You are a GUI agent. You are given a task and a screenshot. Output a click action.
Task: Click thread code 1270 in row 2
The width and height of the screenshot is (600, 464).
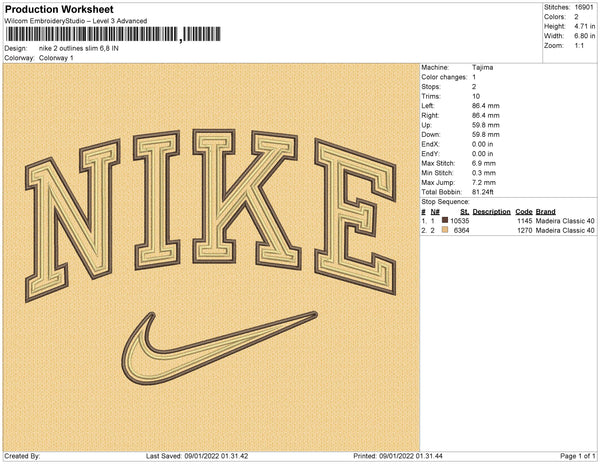coord(525,230)
